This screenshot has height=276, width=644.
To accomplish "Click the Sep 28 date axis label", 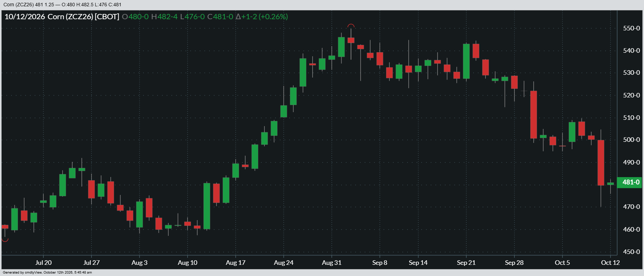I will pos(514,263).
